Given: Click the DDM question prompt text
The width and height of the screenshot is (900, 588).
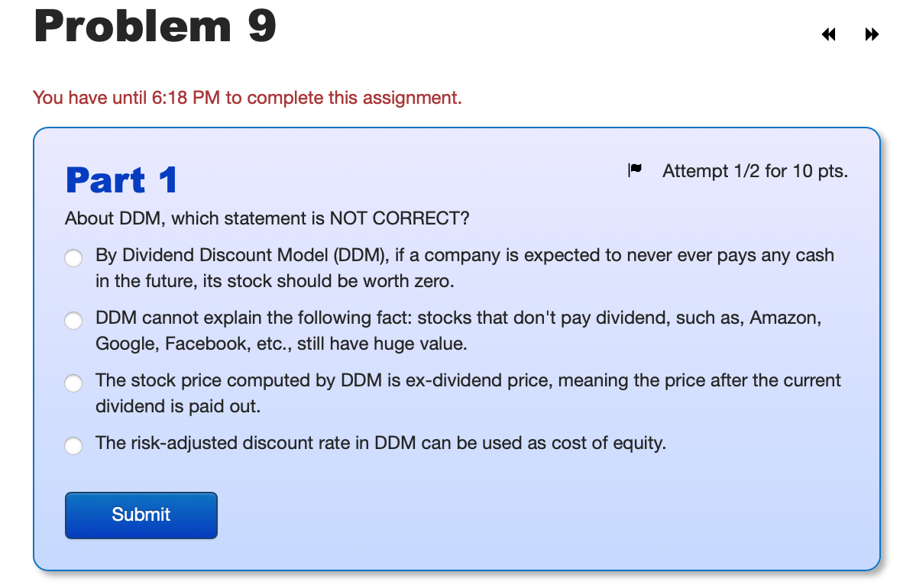Looking at the screenshot, I should (x=267, y=218).
